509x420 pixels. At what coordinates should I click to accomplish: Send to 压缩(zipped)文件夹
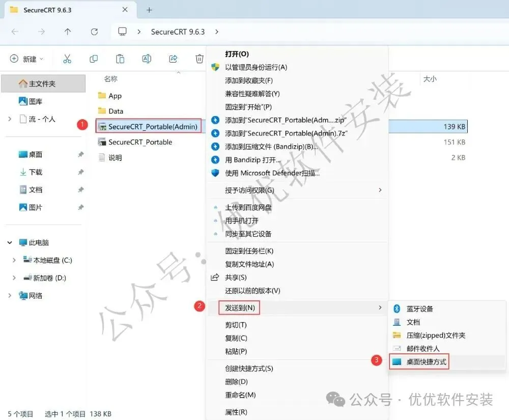click(x=436, y=335)
